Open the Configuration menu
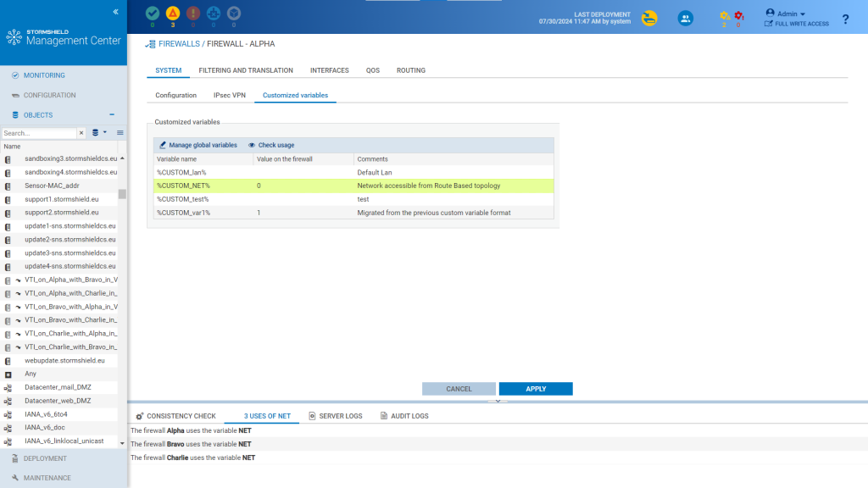The image size is (868, 488). [49, 95]
